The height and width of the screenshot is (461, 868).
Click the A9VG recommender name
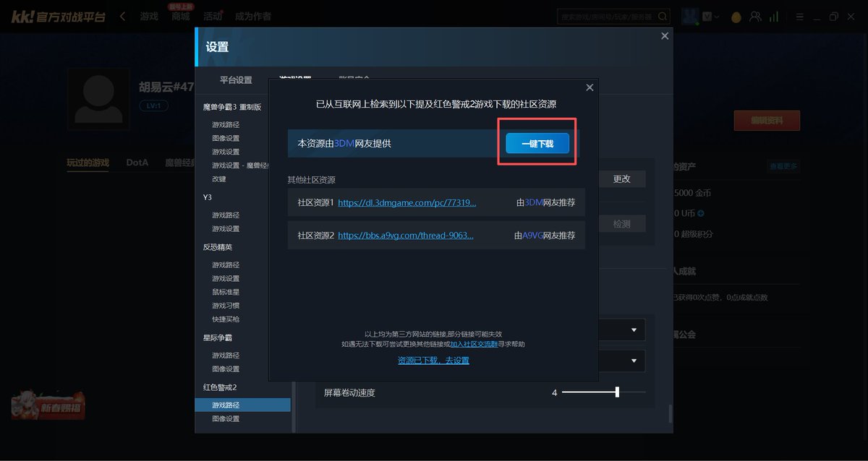pos(532,236)
